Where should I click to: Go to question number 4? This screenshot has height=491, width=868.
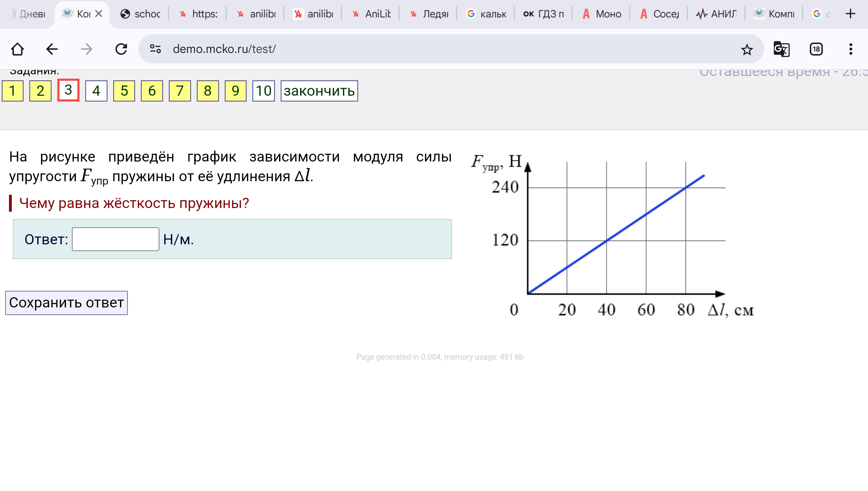click(x=96, y=91)
